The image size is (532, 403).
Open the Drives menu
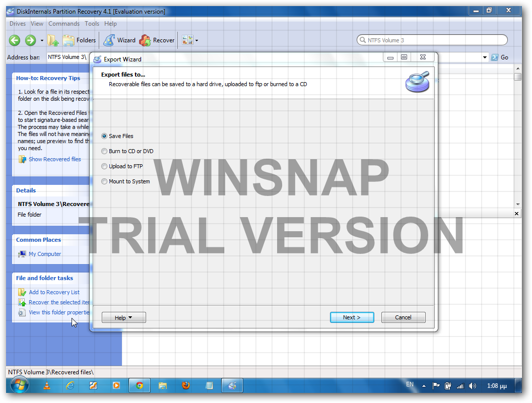click(18, 24)
